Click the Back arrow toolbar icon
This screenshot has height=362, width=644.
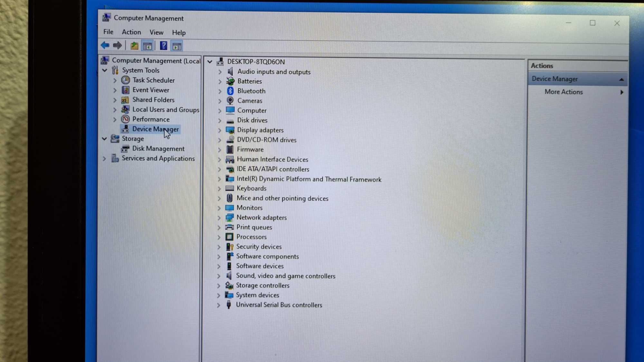coord(105,45)
